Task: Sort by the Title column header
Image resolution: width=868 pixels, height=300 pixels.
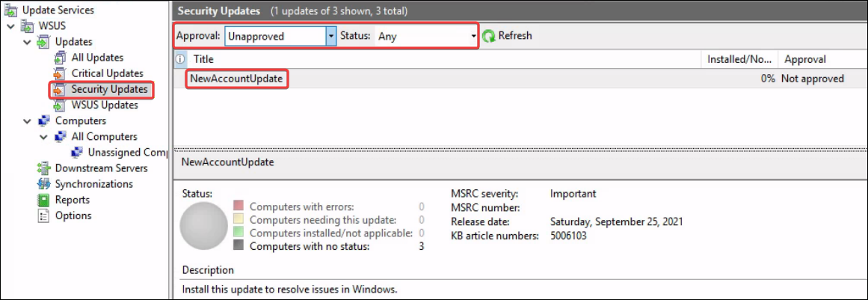Action: [203, 59]
